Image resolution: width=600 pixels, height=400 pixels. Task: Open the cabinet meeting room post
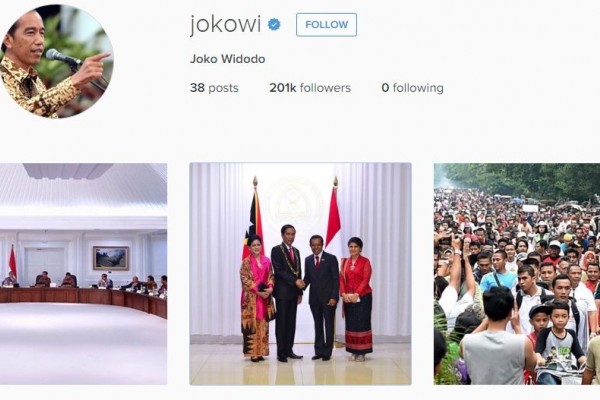[x=83, y=274]
